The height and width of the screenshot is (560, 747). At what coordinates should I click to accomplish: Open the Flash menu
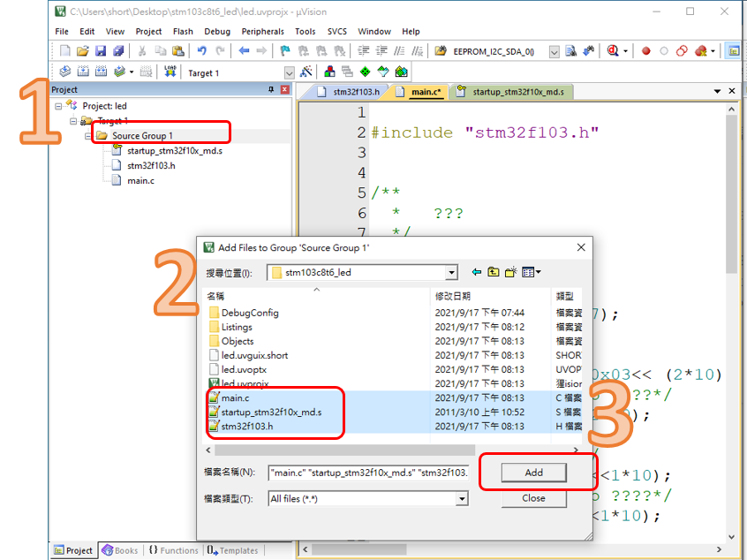(183, 32)
